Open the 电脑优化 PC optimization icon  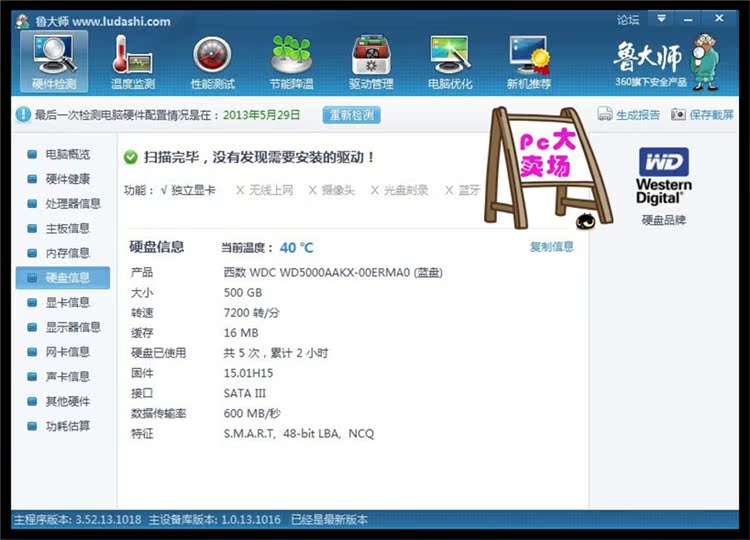450,60
